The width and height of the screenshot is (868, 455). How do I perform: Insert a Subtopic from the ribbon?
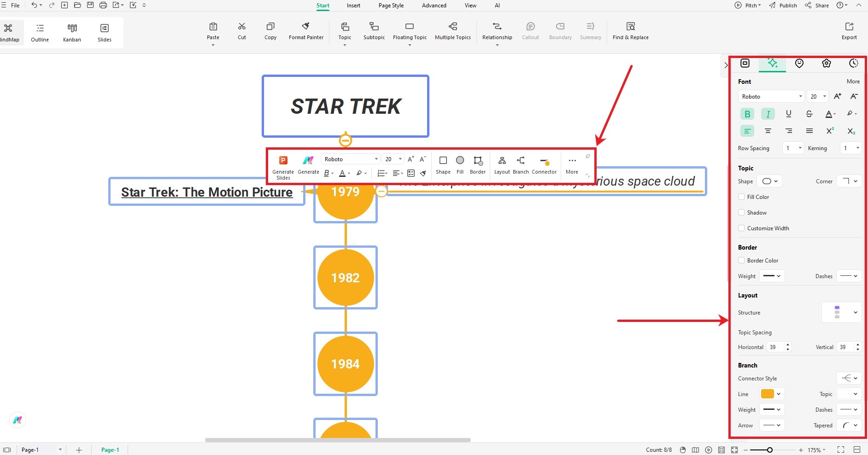coord(374,31)
